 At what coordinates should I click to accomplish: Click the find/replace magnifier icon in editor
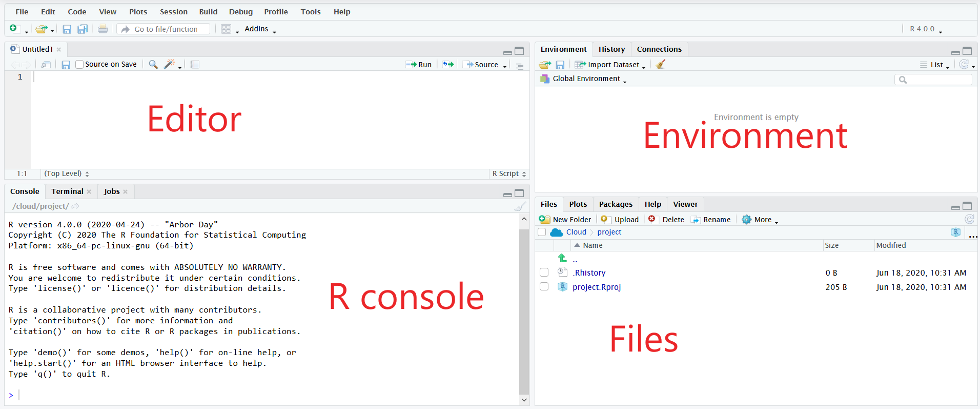click(x=153, y=64)
